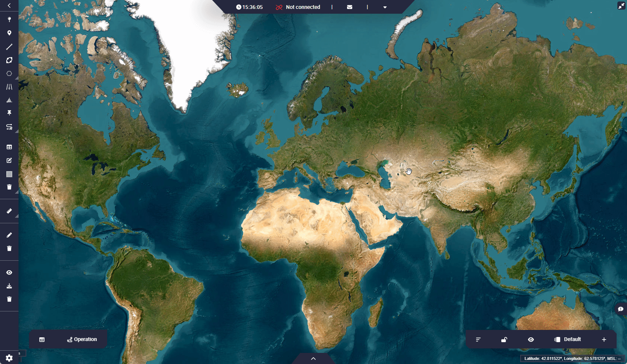Open the envelope messages icon
The height and width of the screenshot is (364, 627).
(350, 7)
